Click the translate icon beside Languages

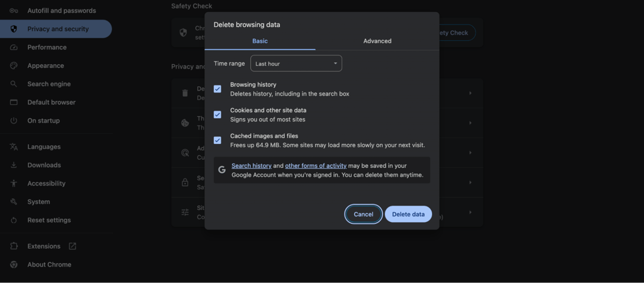(14, 147)
